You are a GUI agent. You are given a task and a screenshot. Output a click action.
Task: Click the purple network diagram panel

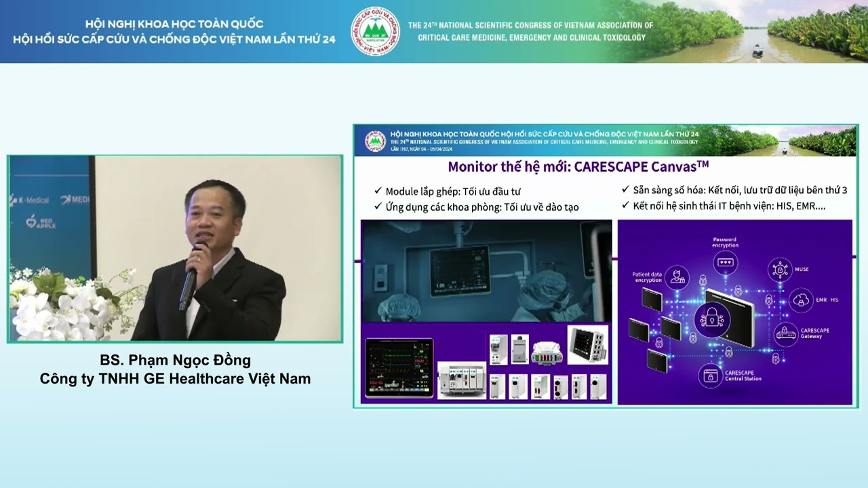pos(734,312)
